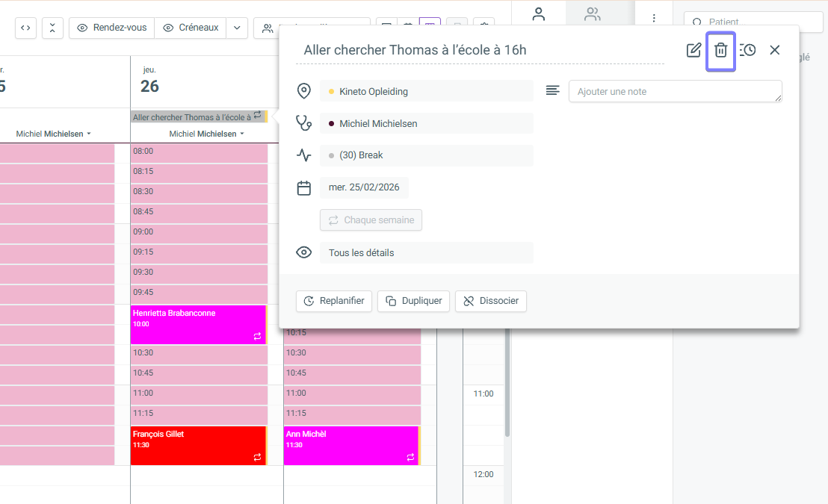Open the (30) Break type selector

(426, 155)
